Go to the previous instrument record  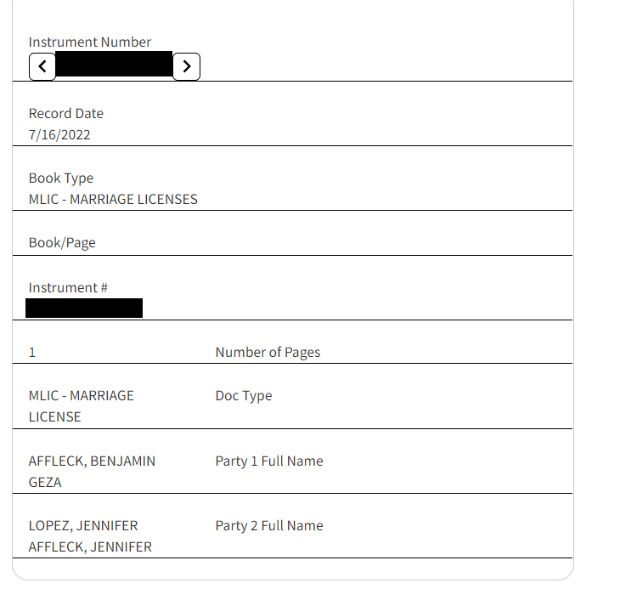[42, 67]
